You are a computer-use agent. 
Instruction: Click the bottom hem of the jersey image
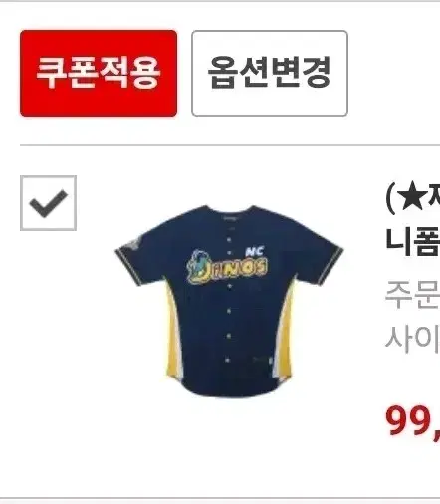(x=229, y=388)
